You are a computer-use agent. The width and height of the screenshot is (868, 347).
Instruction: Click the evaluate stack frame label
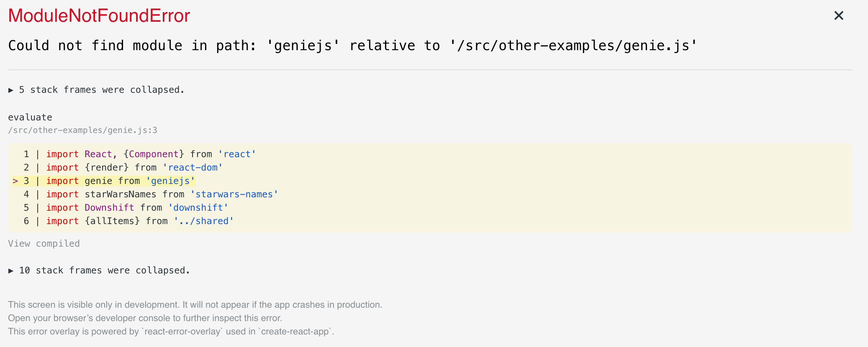click(30, 117)
